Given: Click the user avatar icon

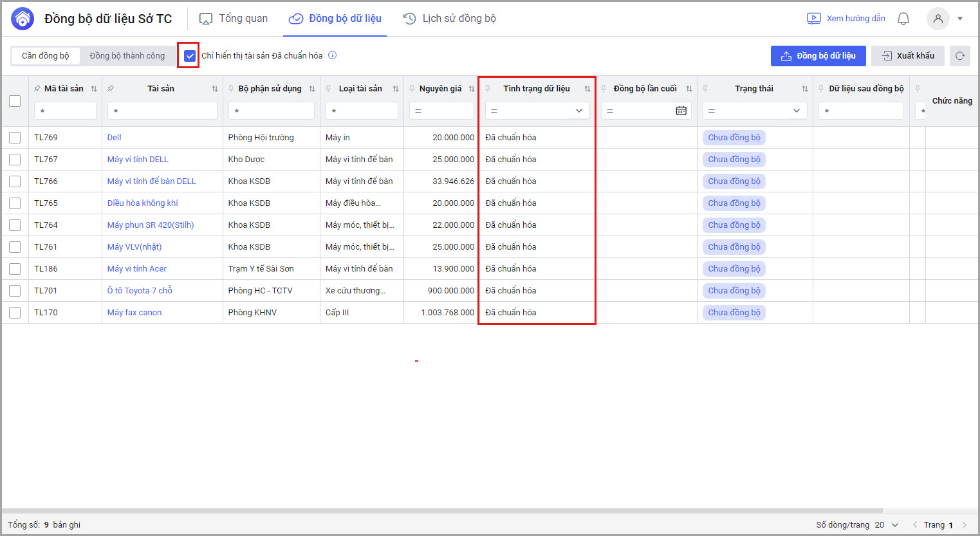Looking at the screenshot, I should click(x=938, y=19).
